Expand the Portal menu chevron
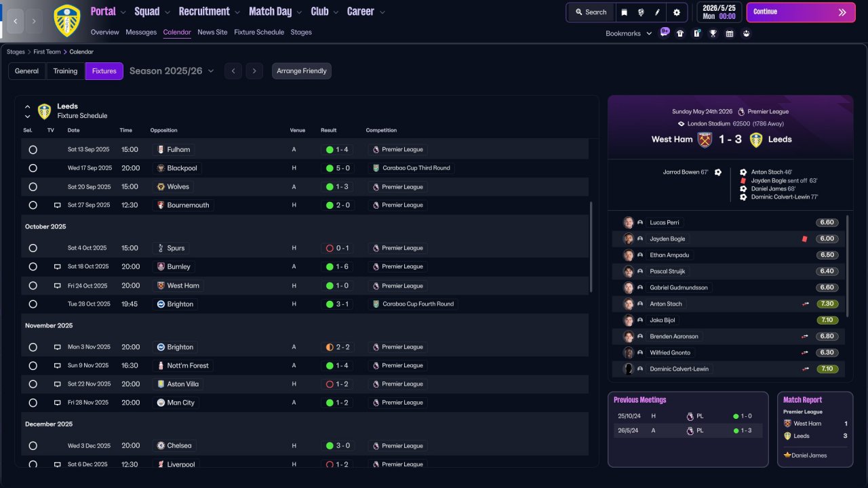868x488 pixels. pyautogui.click(x=123, y=12)
